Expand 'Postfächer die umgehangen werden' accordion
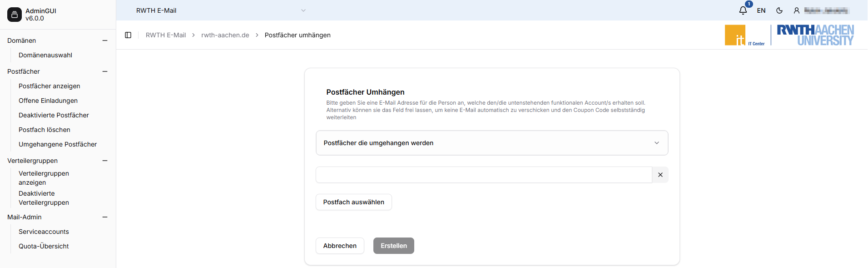Image resolution: width=868 pixels, height=268 pixels. click(x=491, y=143)
